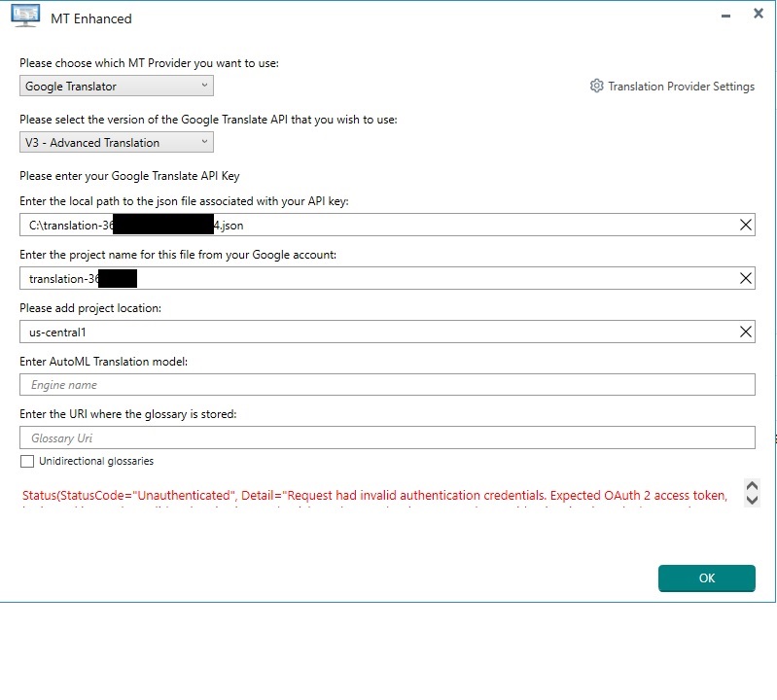Clear the json file path field
777x700 pixels.
click(745, 225)
